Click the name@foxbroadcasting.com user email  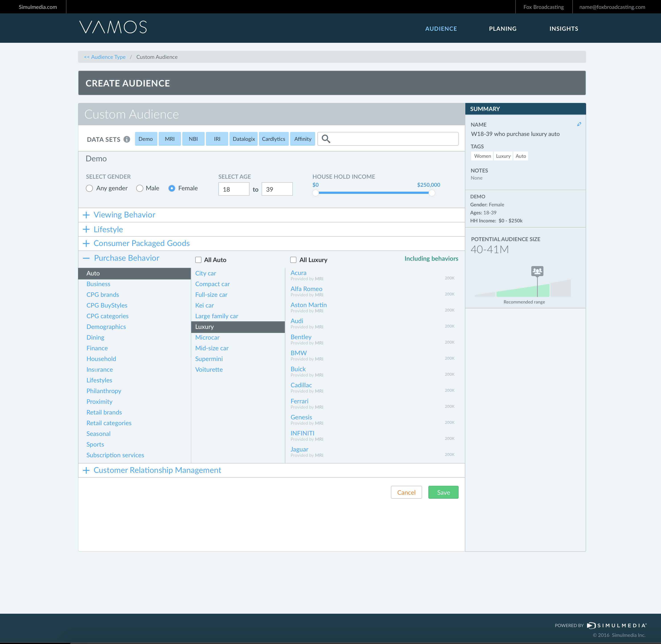coord(612,7)
